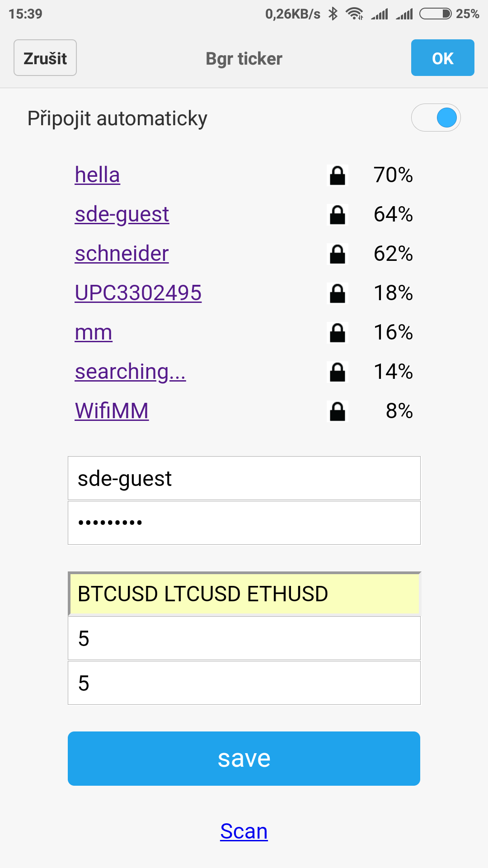Tap the battery indicator icon
The image size is (488, 868).
click(x=435, y=14)
